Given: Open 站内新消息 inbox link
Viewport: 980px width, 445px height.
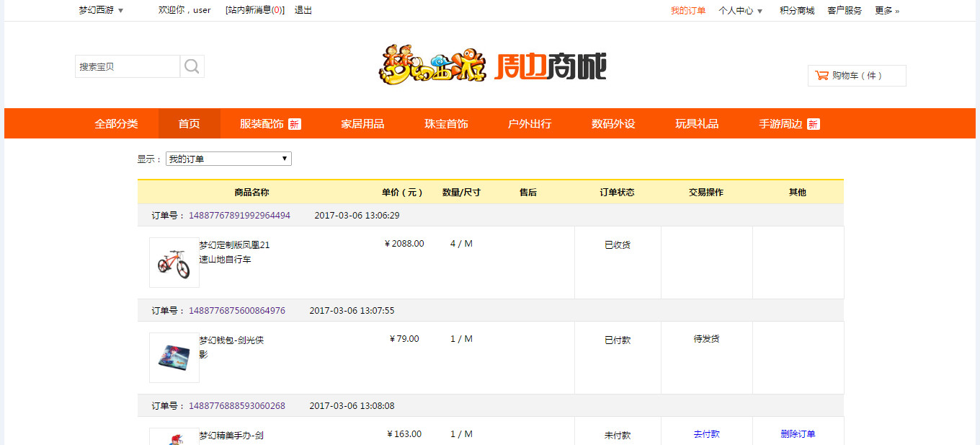Looking at the screenshot, I should (x=255, y=10).
